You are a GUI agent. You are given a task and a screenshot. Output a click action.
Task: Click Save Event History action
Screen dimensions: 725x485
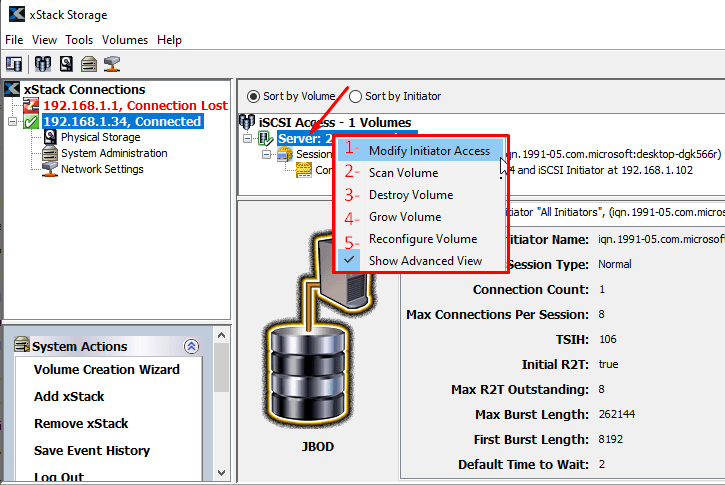(x=92, y=451)
